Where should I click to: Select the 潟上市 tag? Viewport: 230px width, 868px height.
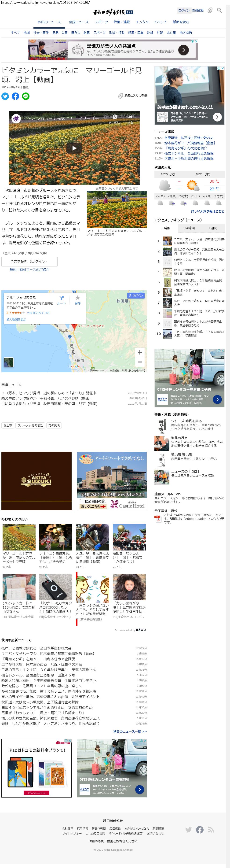[8, 425]
